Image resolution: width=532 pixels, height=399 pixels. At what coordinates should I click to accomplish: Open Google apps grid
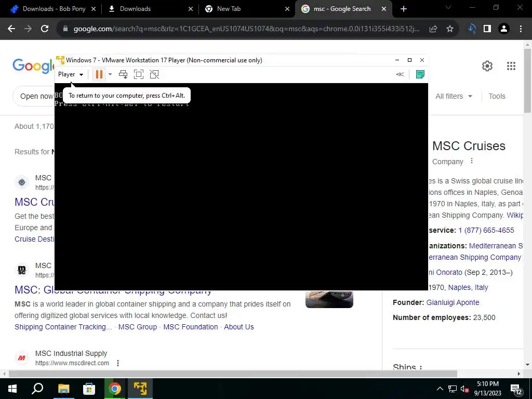tap(511, 66)
